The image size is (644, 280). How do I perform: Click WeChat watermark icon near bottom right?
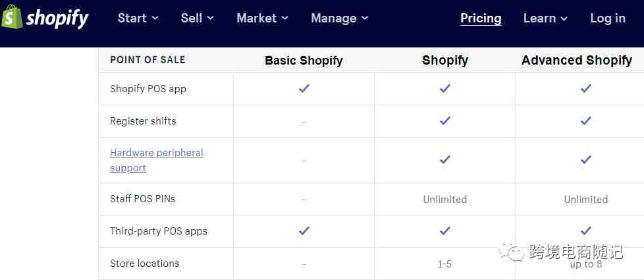pyautogui.click(x=511, y=251)
